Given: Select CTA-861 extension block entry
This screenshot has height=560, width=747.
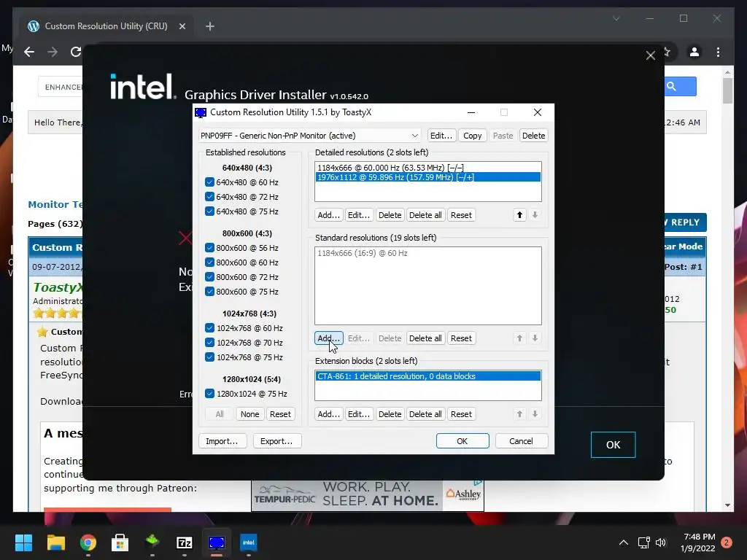Looking at the screenshot, I should coord(427,376).
